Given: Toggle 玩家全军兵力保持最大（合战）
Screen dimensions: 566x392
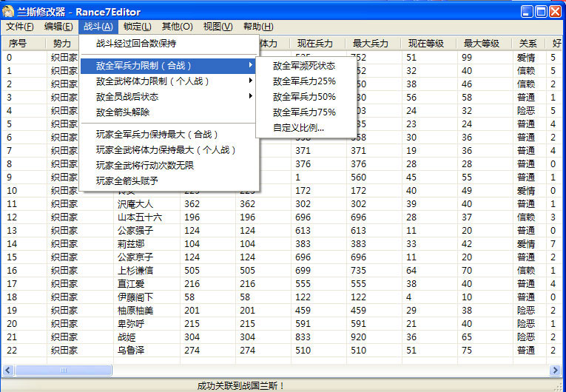Looking at the screenshot, I should pyautogui.click(x=157, y=135).
